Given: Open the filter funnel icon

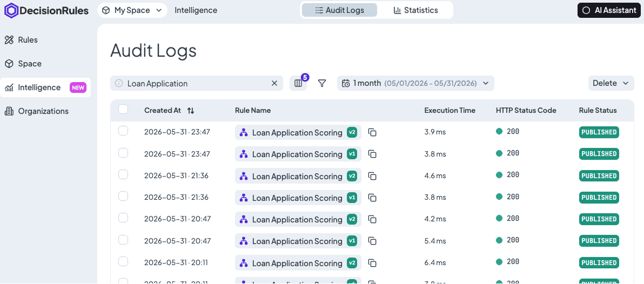Looking at the screenshot, I should point(322,83).
